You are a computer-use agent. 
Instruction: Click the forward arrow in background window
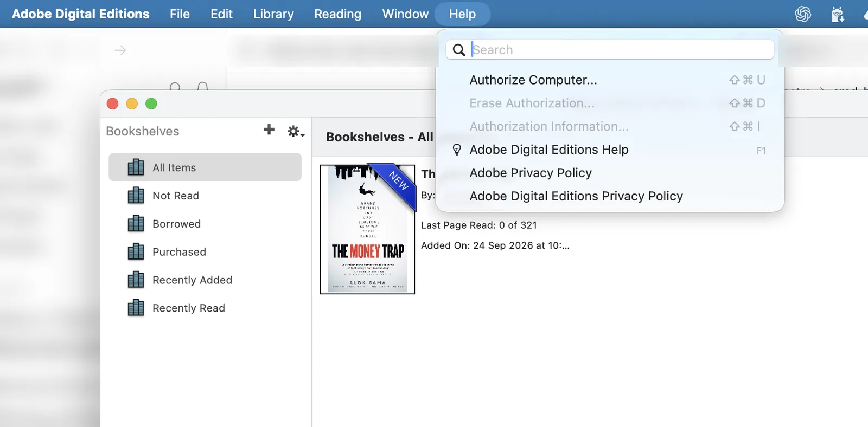(120, 50)
